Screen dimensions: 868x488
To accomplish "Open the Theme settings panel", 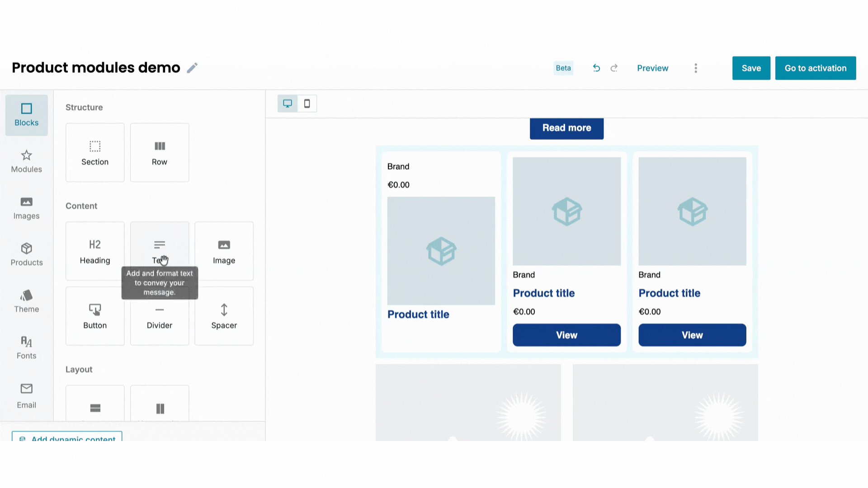I will [x=26, y=301].
